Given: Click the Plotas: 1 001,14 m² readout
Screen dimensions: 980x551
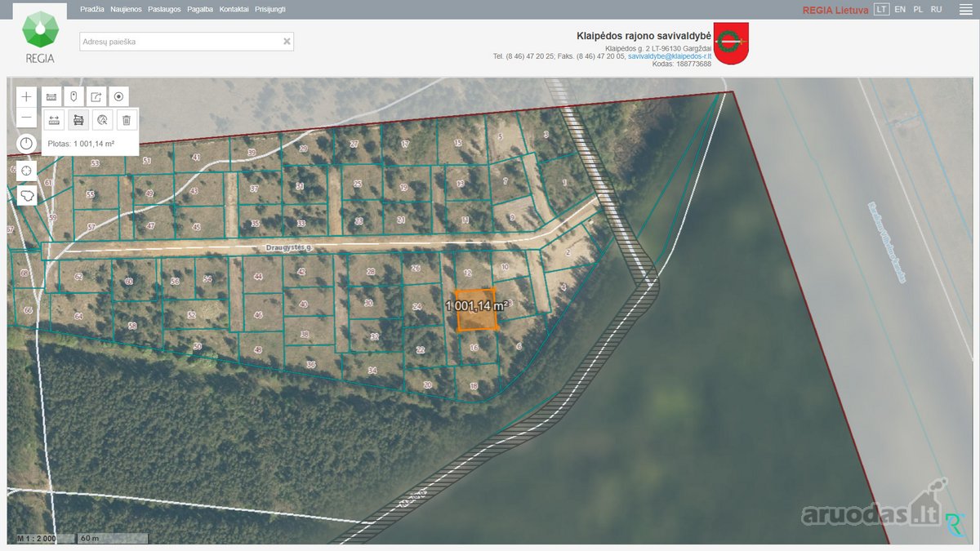Looking at the screenshot, I should coord(81,144).
